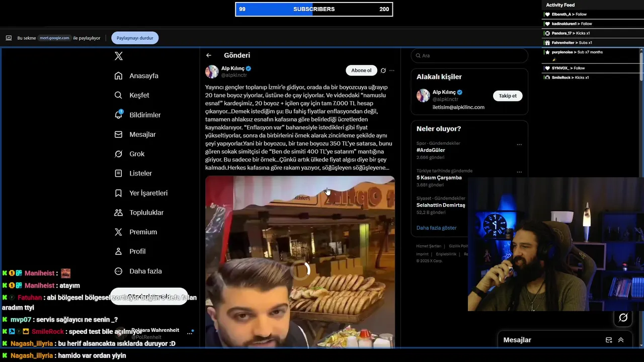Click the Anasayfa menu label

tap(144, 76)
